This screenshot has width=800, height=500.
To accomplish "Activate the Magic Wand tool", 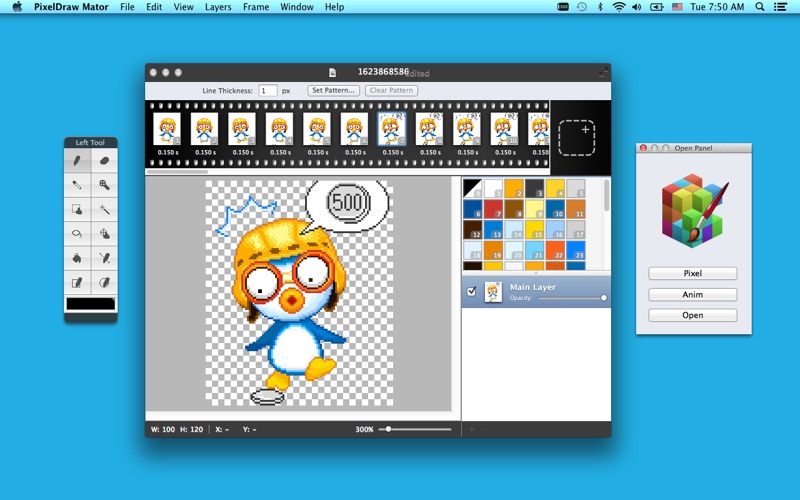I will 104,209.
